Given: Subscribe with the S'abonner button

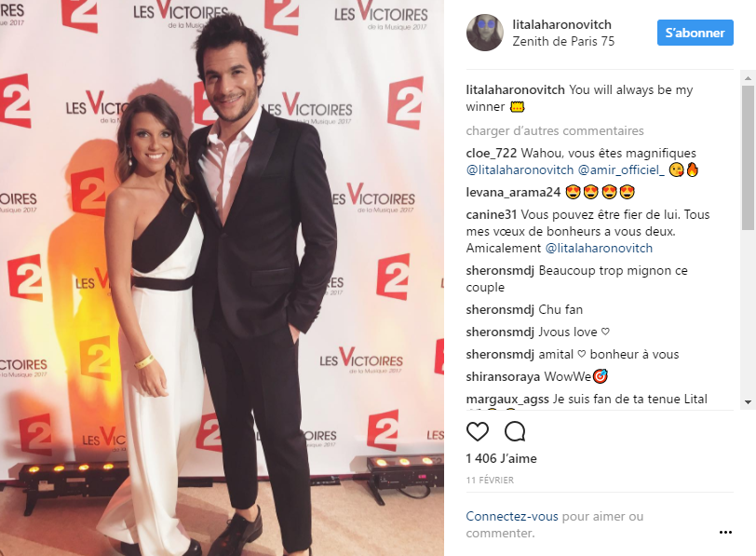Looking at the screenshot, I should coord(695,33).
